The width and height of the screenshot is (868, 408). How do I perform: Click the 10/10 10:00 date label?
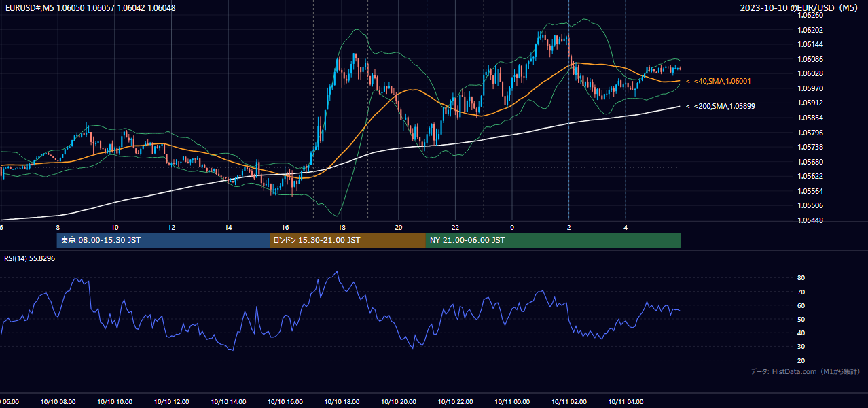[x=115, y=402]
